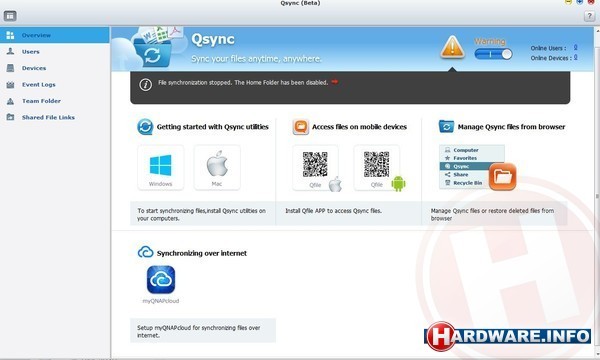Click 'Setup myQNAPcloud for synchronizing' description
The height and width of the screenshot is (360, 600).
199,331
